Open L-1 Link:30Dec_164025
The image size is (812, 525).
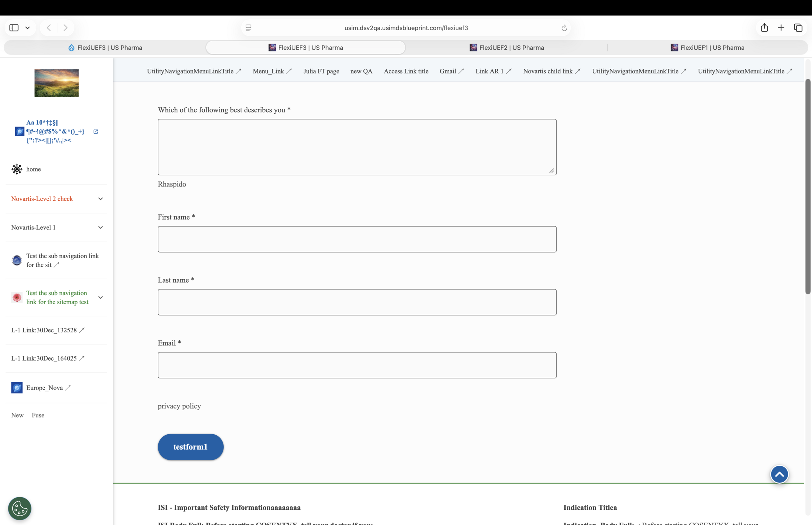(48, 358)
